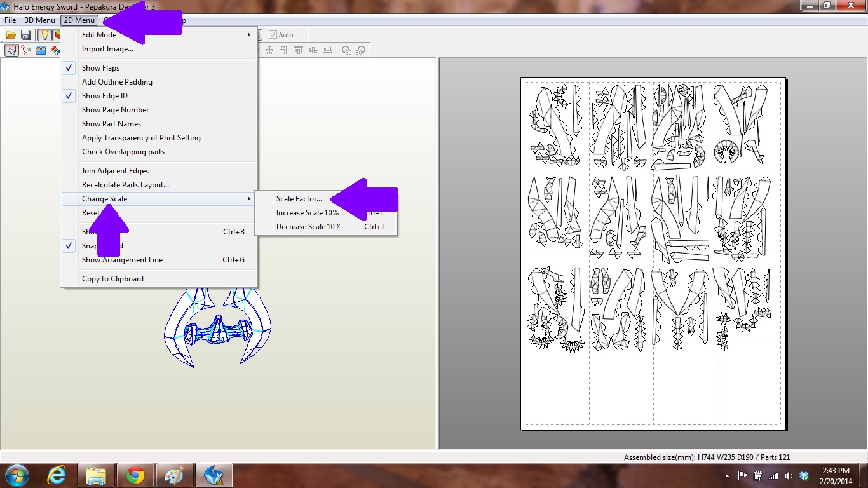Click the Open file folder icon

[x=11, y=35]
